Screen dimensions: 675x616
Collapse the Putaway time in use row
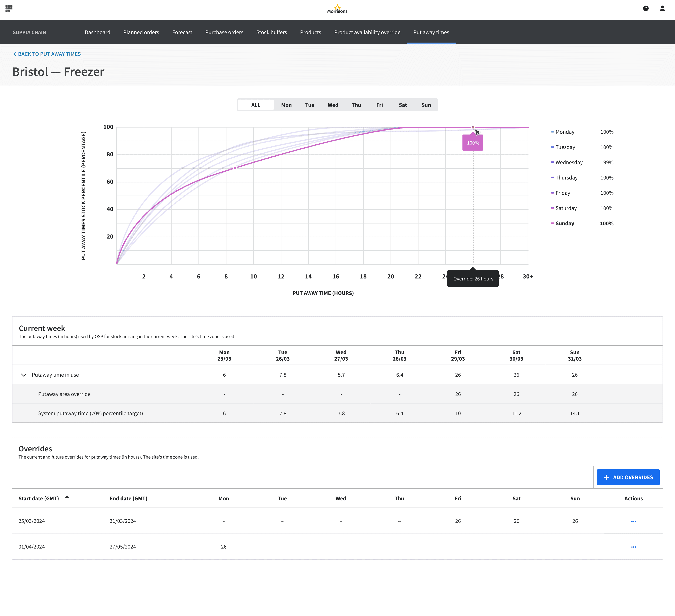click(24, 375)
